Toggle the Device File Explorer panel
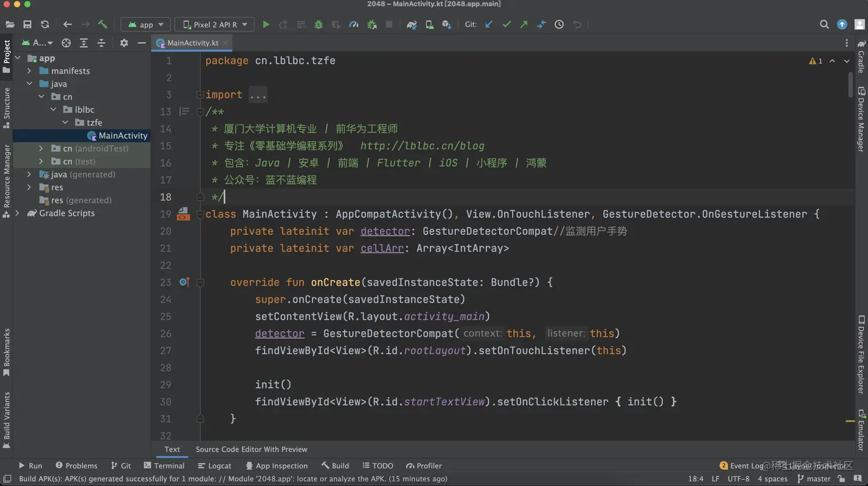Image resolution: width=868 pixels, height=486 pixels. [861, 354]
